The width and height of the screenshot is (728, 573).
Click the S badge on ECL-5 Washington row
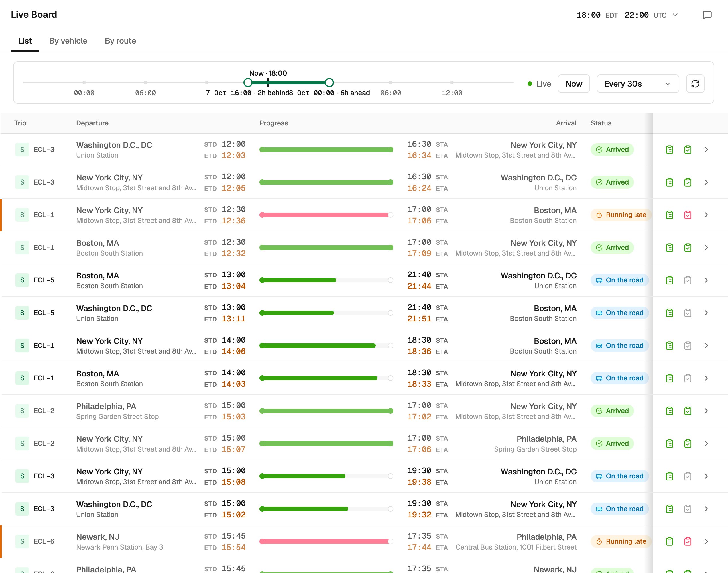22,313
